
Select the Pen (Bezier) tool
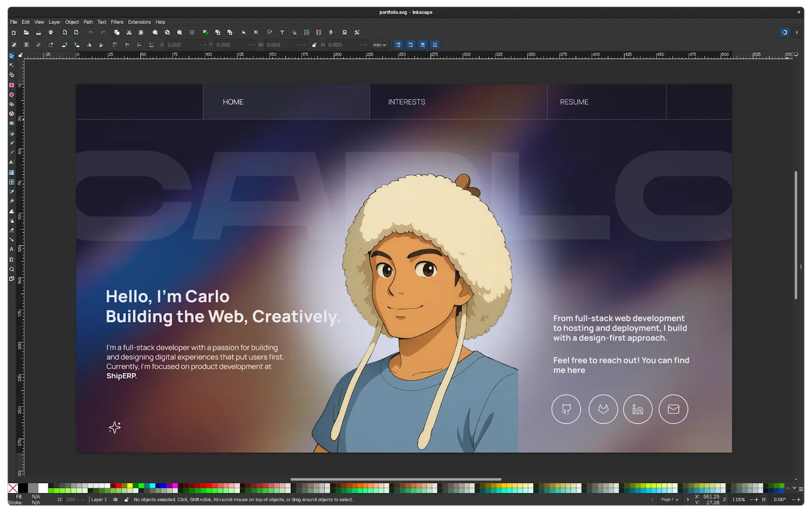[12, 134]
